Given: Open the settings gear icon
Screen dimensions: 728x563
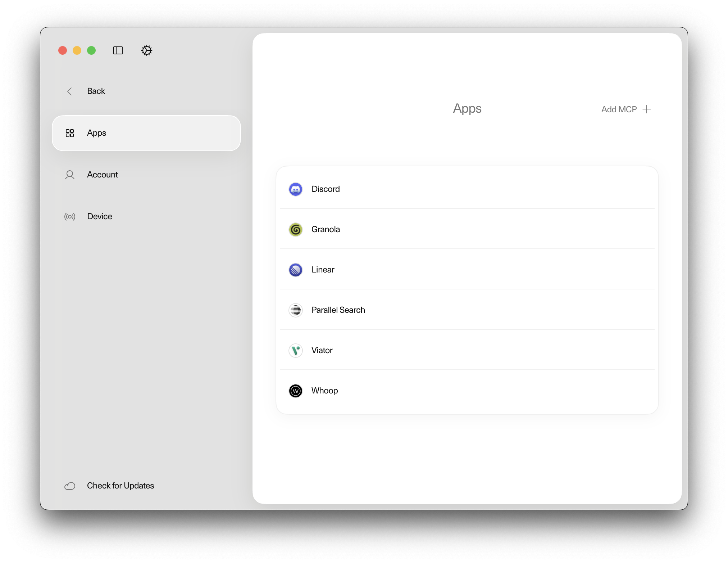Looking at the screenshot, I should [x=147, y=50].
